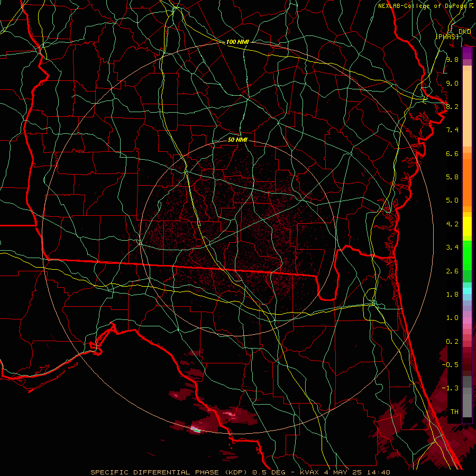Click the -0.5 value on the scale

point(450,365)
